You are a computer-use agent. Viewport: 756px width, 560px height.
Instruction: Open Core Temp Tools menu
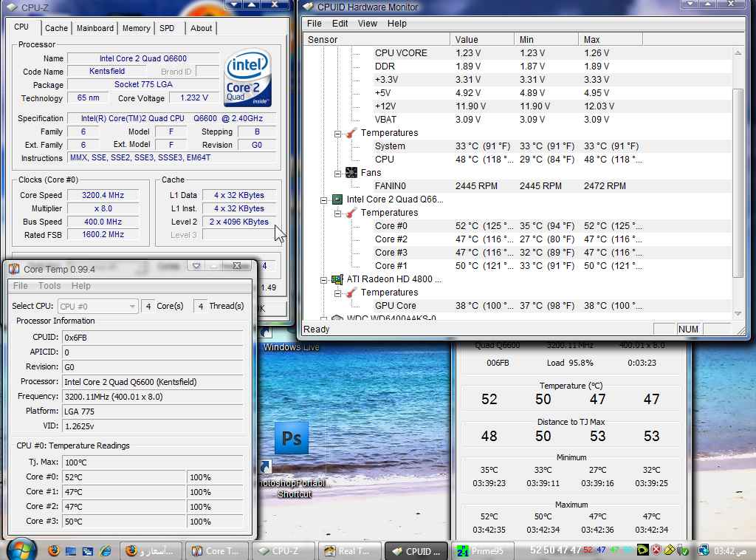click(49, 286)
